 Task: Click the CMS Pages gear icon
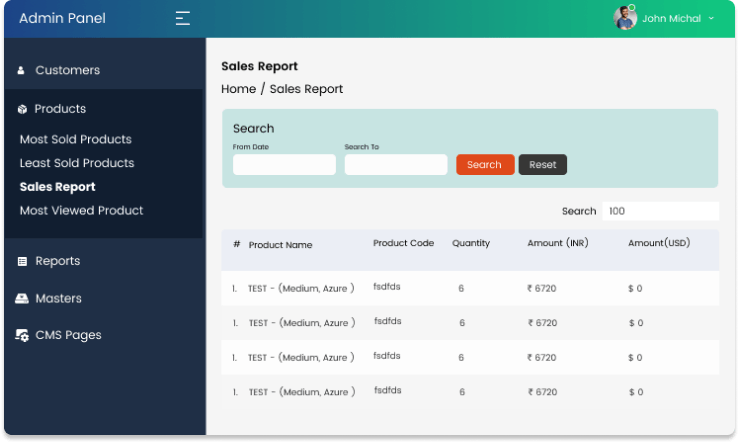(x=22, y=336)
